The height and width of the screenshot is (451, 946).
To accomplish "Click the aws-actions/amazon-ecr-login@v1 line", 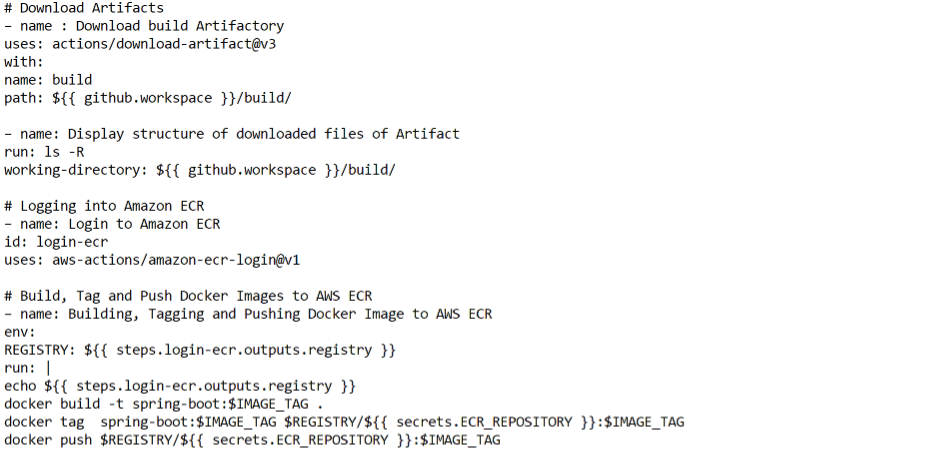I will (x=152, y=260).
